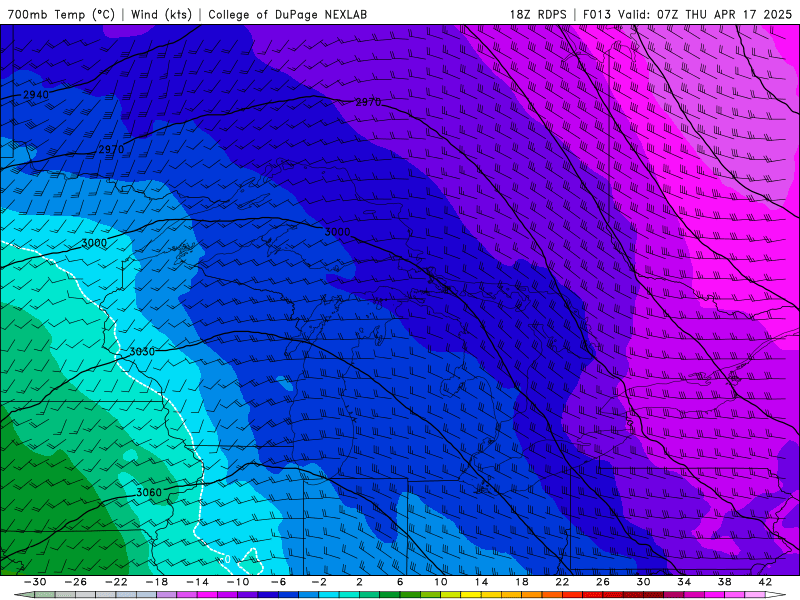Click the 38 legend value
This screenshot has height=600, width=800.
(x=724, y=582)
